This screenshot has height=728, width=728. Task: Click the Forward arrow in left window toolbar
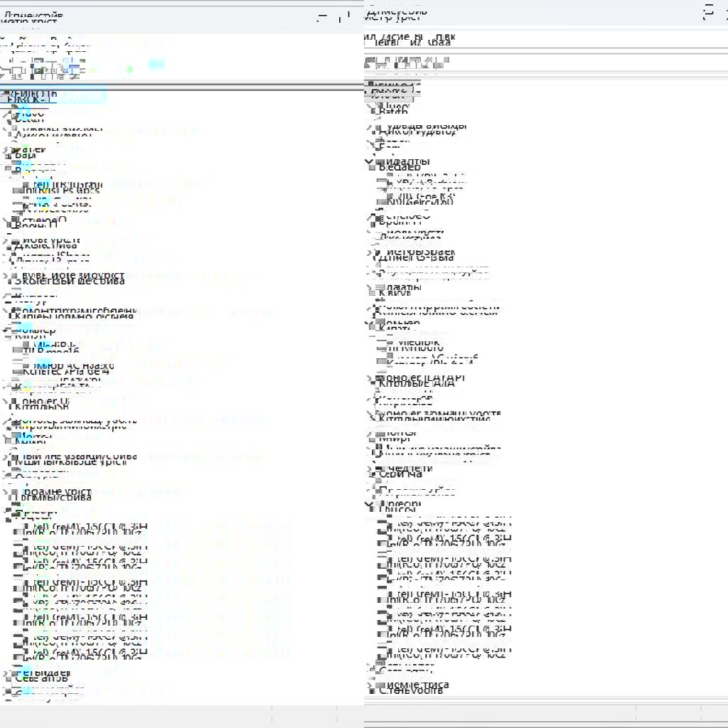click(x=18, y=69)
